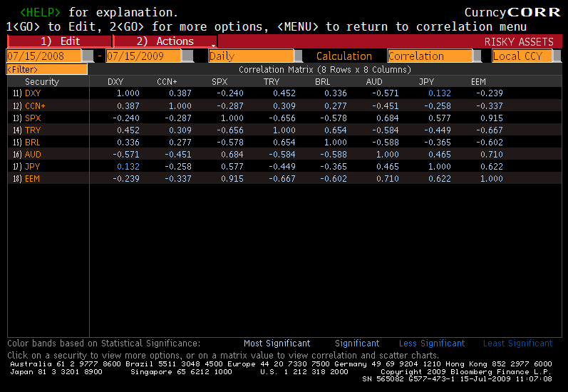Open dropdown arrow beside start date 07/15/2008
Image resolution: width=568 pixels, height=392 pixels.
tap(88, 56)
